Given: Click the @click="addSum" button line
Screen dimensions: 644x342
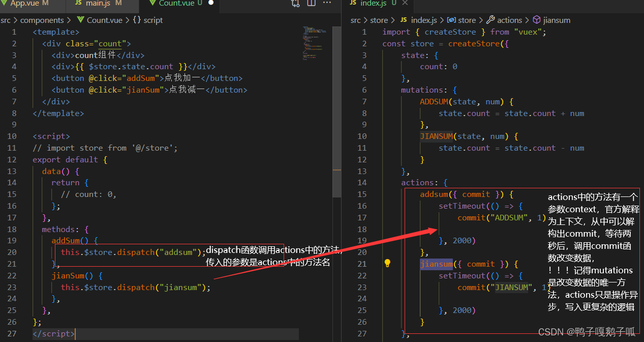Looking at the screenshot, I should point(147,78).
